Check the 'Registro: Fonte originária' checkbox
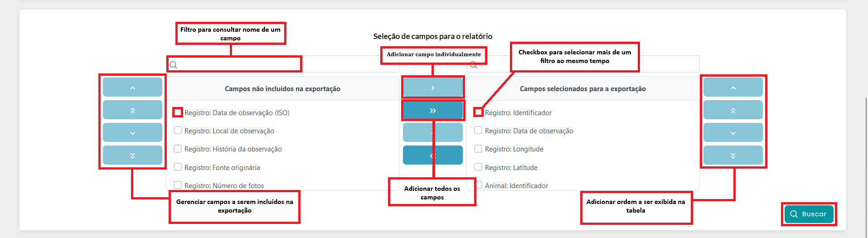868x238 pixels. 178,167
